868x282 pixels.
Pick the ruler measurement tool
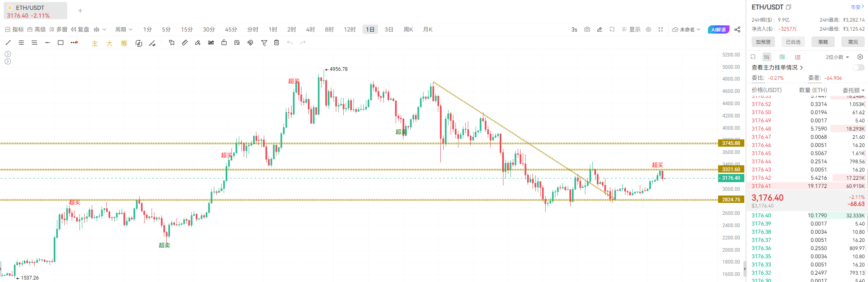185,43
